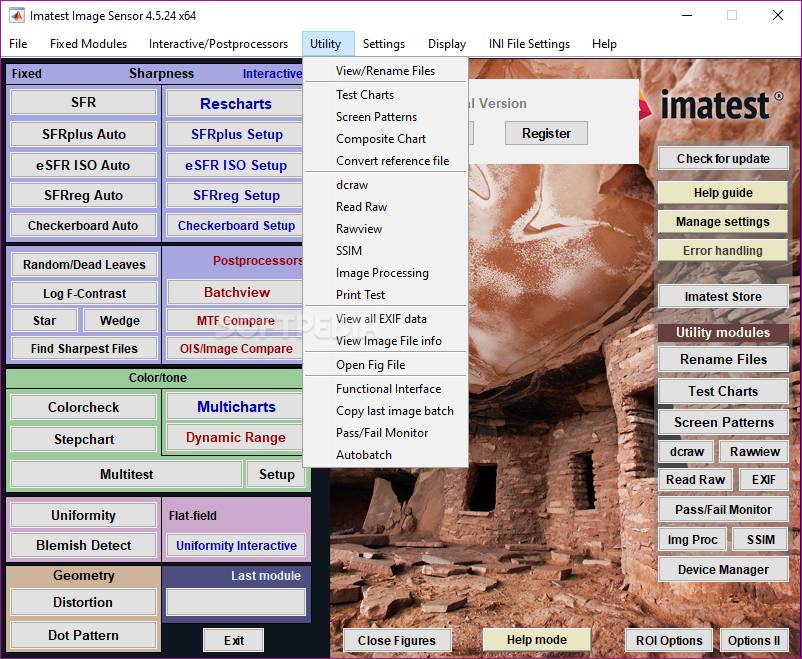Run the SFR module button

pyautogui.click(x=83, y=102)
